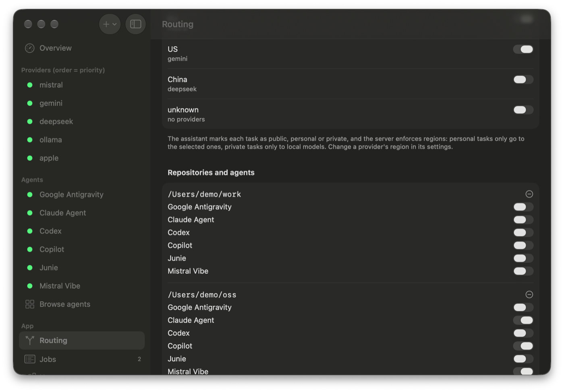
Task: Click the Browse agents grid icon
Action: click(30, 304)
